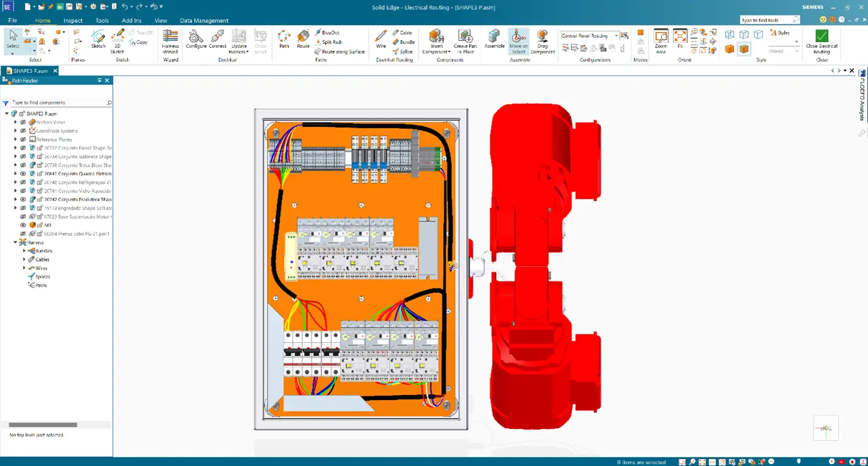Switch to the Data Management tab
Viewport: 868px width, 466px height.
[204, 20]
